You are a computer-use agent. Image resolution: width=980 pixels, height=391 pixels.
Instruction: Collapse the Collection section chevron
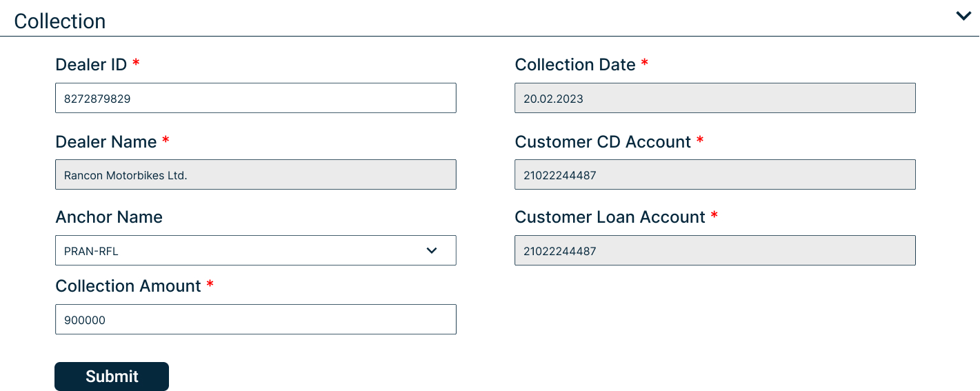pyautogui.click(x=963, y=16)
